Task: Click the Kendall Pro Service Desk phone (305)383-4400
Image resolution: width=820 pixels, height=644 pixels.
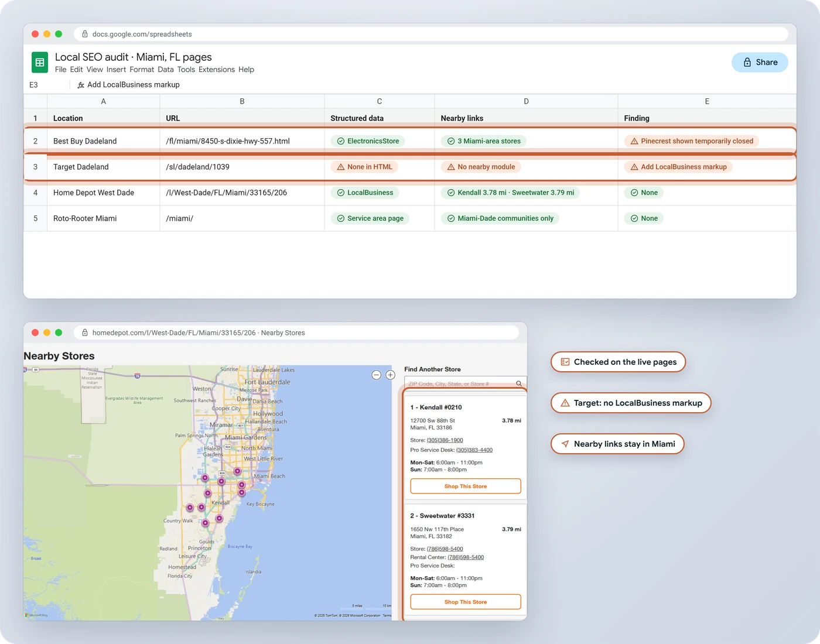Action: click(474, 450)
